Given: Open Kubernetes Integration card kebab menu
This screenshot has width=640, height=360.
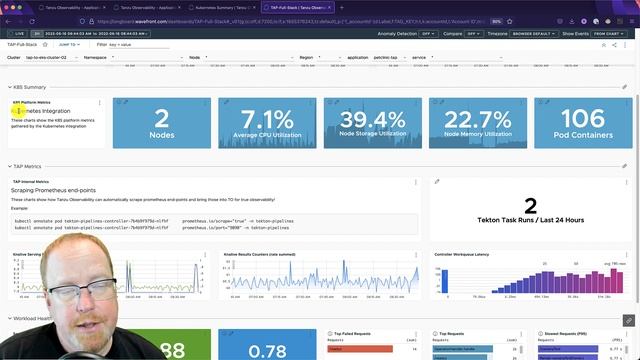Looking at the screenshot, I should click(x=100, y=103).
